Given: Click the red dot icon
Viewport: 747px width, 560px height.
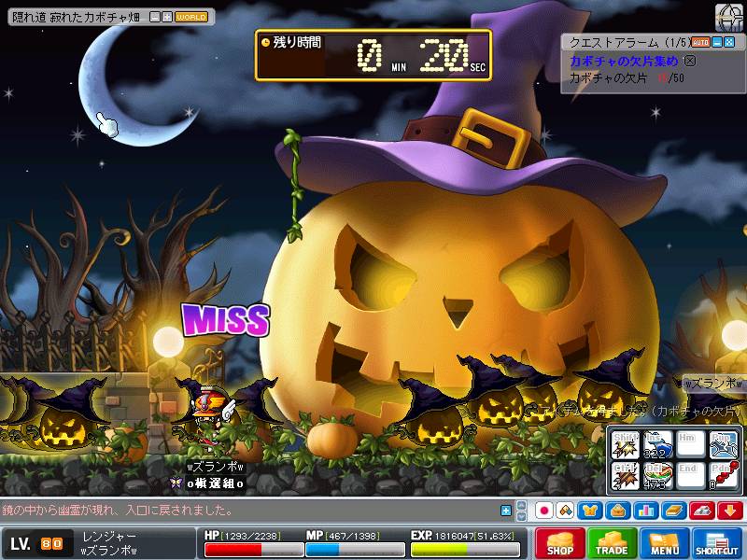Looking at the screenshot, I should [544, 511].
